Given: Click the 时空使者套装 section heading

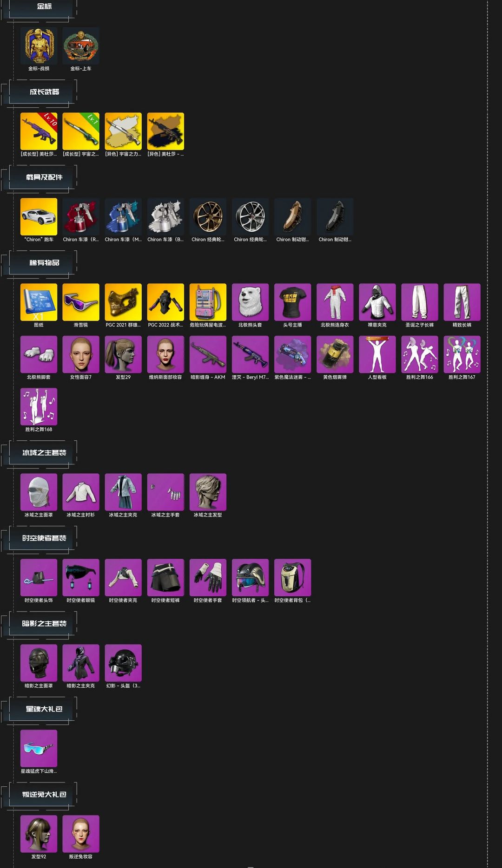Looking at the screenshot, I should [44, 538].
